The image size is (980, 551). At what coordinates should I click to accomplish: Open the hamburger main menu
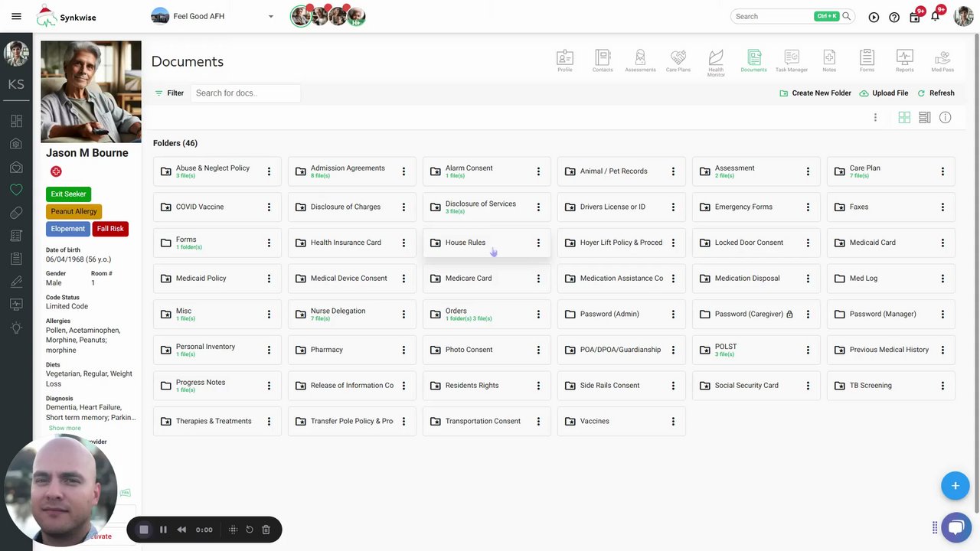pyautogui.click(x=16, y=16)
